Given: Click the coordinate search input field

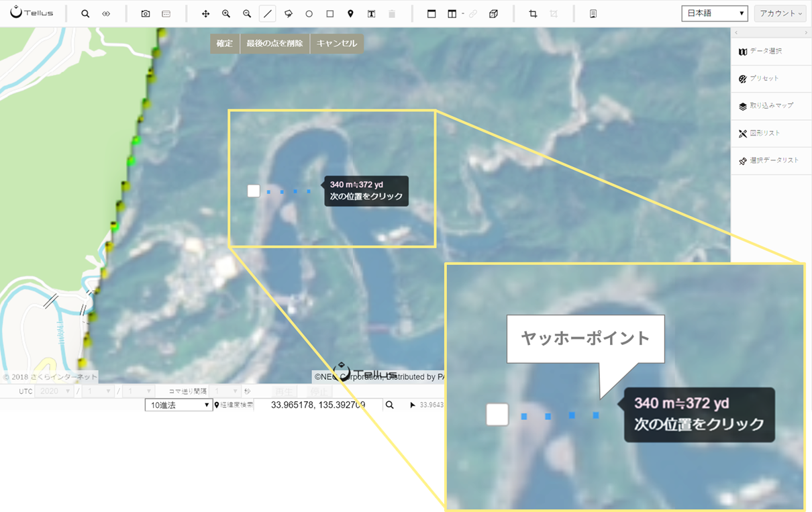Looking at the screenshot, I should [318, 405].
